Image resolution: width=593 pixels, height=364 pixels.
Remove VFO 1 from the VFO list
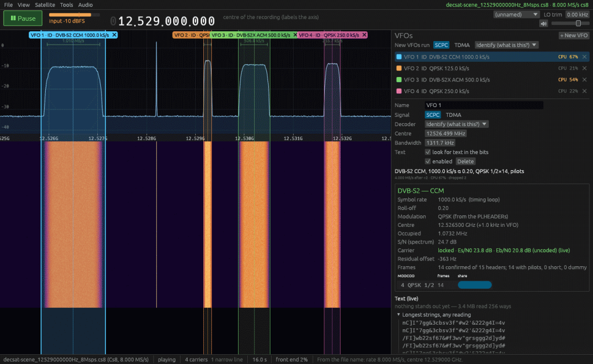click(x=585, y=57)
